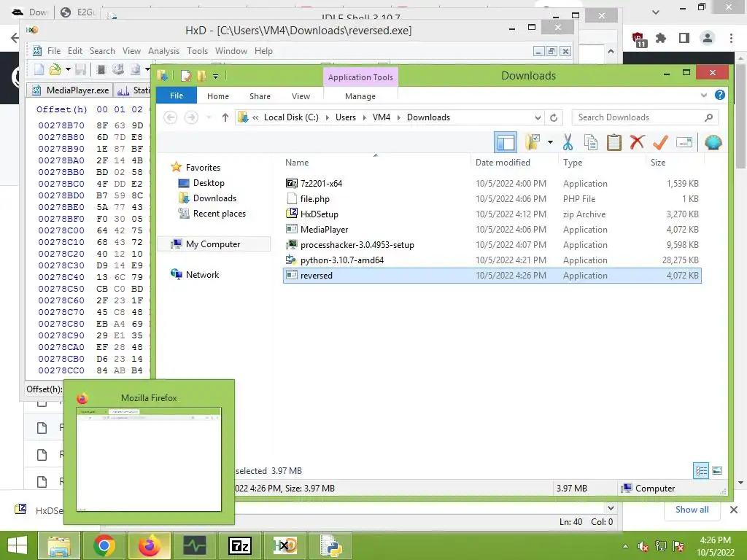This screenshot has height=560, width=747.
Task: Select the MediaPlayer application file
Action: [492, 229]
